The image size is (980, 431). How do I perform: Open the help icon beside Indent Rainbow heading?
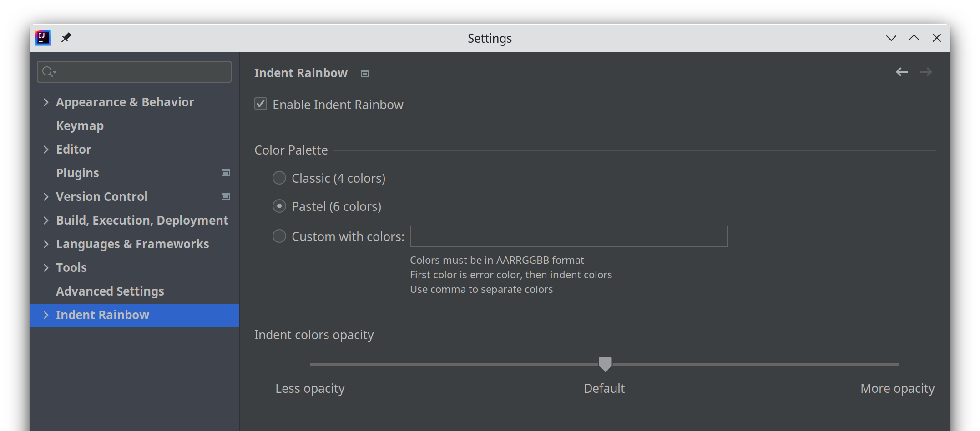pos(364,73)
